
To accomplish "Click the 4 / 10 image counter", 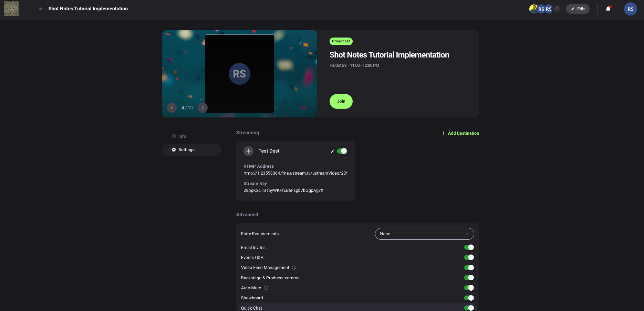I will tap(187, 108).
